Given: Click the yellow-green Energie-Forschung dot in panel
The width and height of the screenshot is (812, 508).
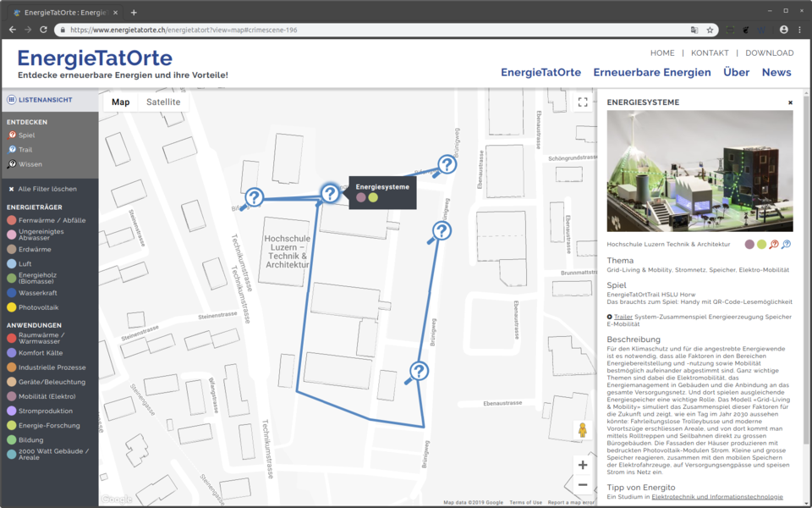Looking at the screenshot, I should [x=761, y=244].
